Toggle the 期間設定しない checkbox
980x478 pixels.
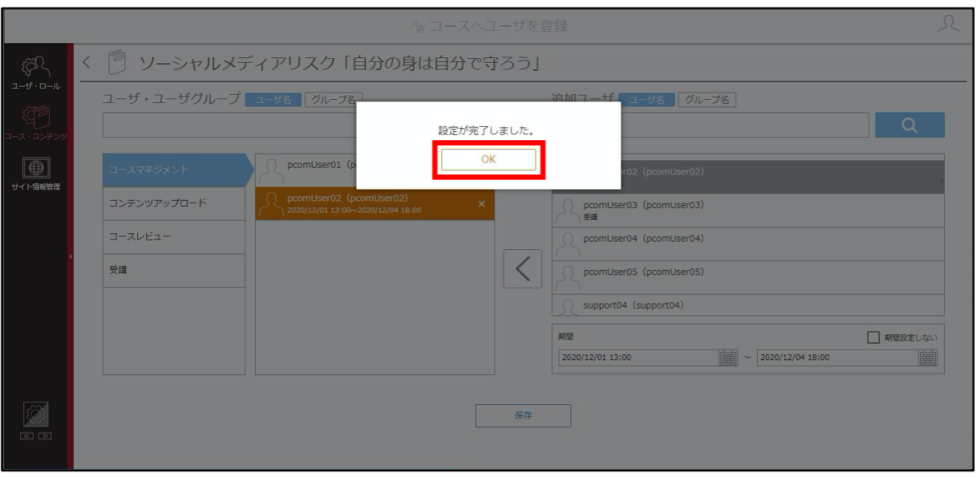click(x=873, y=338)
